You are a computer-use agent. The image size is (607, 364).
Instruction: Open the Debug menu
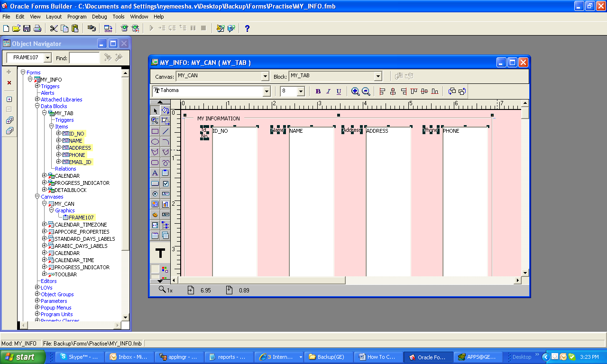point(100,17)
